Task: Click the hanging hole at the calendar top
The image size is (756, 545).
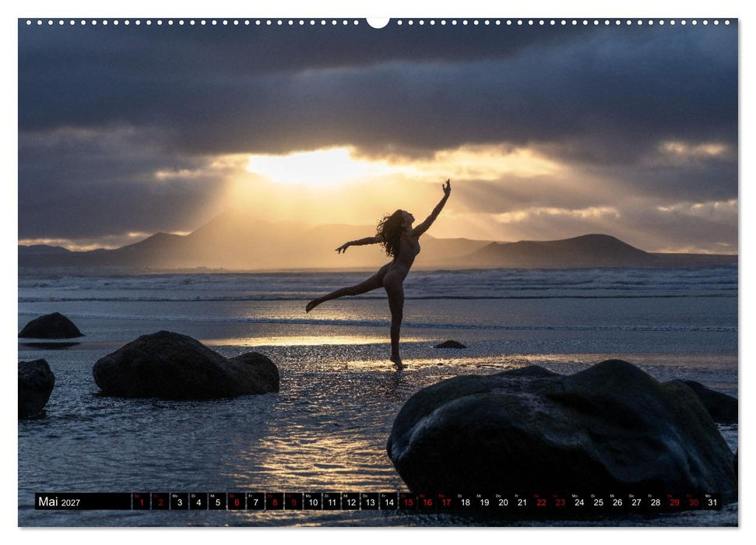Action: point(378,22)
